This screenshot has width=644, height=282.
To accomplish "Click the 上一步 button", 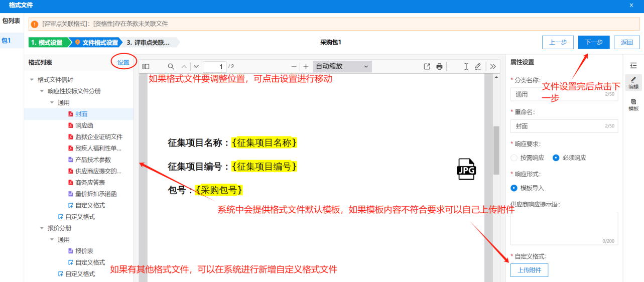I will coord(558,43).
